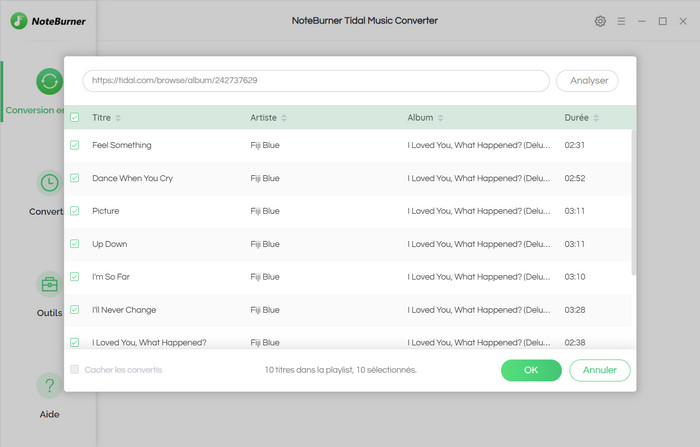Sort by Album column arrows
Screen dimensions: 700x447
[x=441, y=118]
